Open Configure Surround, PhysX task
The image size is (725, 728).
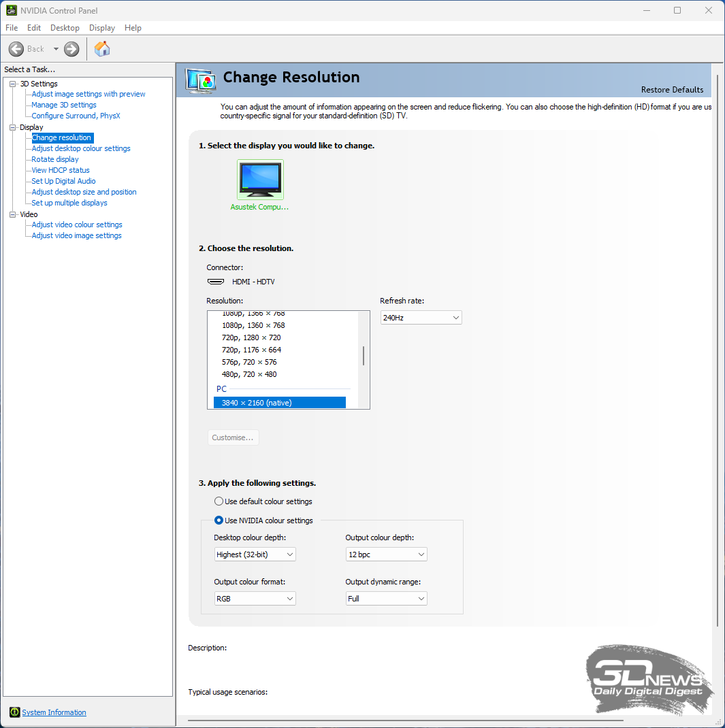tap(76, 116)
